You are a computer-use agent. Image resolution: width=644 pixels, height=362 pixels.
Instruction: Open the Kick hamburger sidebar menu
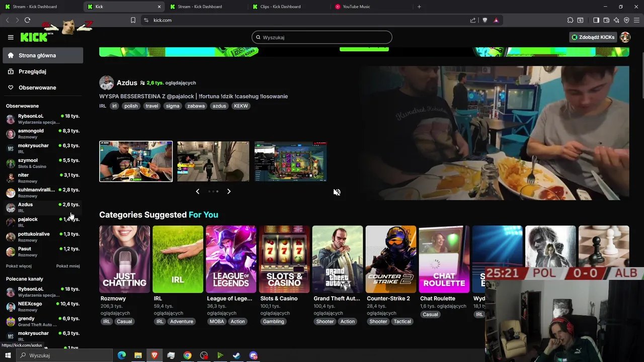coord(11,37)
